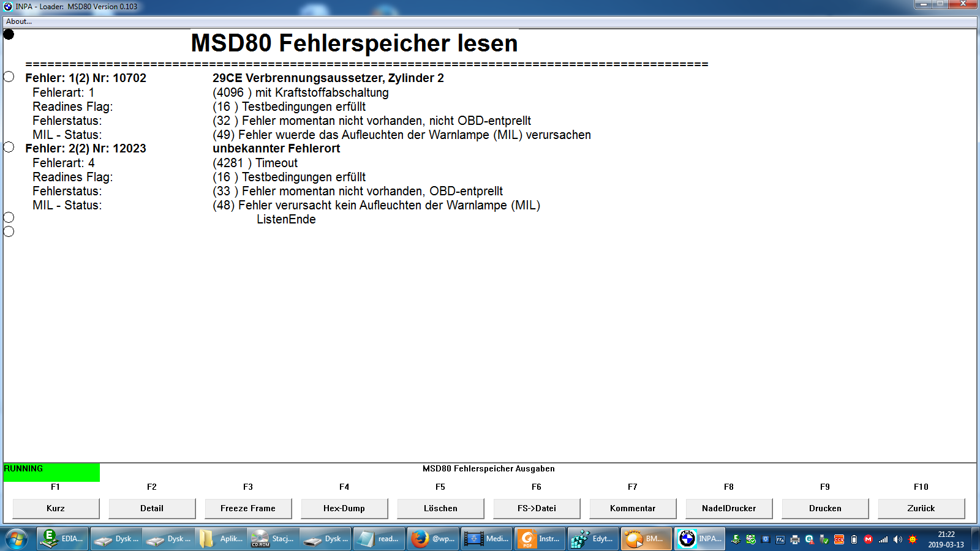Click the '(4281 ) Timeout' line
The height and width of the screenshot is (551, 980).
coord(255,163)
